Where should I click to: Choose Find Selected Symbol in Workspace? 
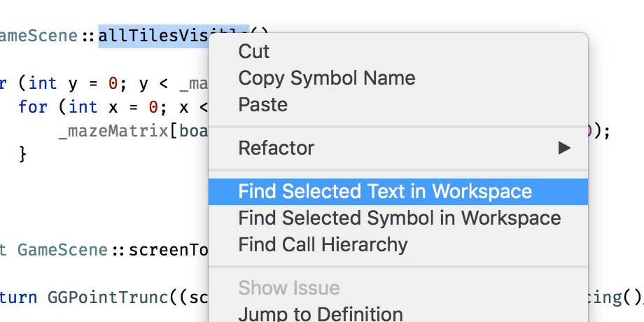tap(398, 218)
